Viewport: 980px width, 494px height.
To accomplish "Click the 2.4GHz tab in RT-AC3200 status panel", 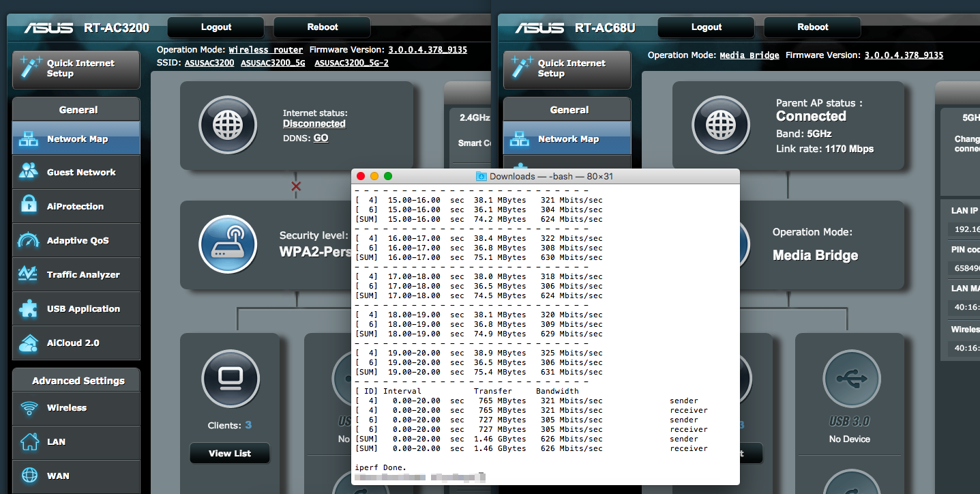I will point(475,117).
